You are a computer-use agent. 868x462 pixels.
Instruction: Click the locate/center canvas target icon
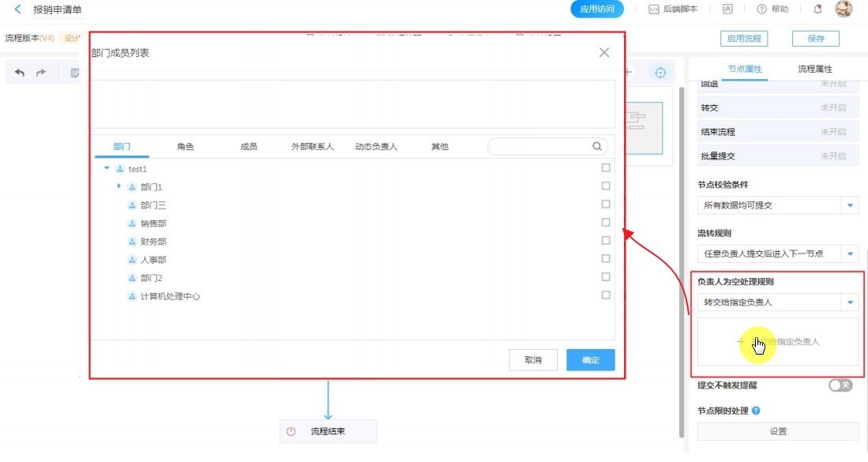tap(660, 73)
